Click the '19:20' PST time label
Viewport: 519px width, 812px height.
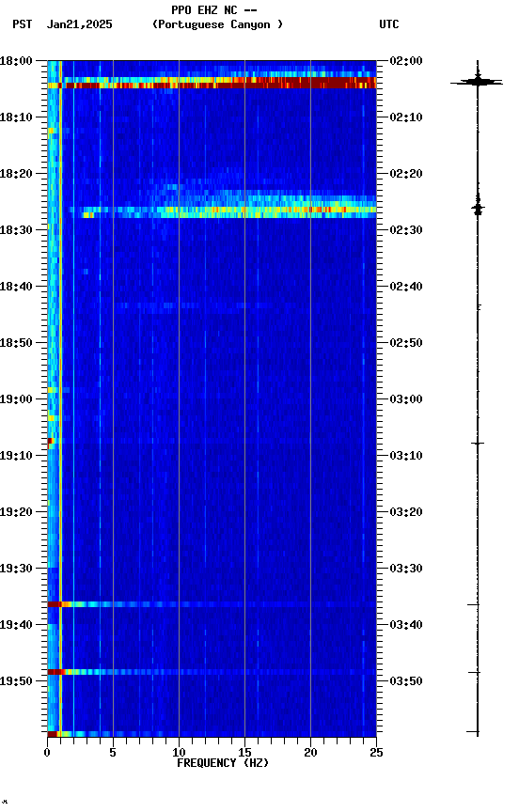coord(16,512)
